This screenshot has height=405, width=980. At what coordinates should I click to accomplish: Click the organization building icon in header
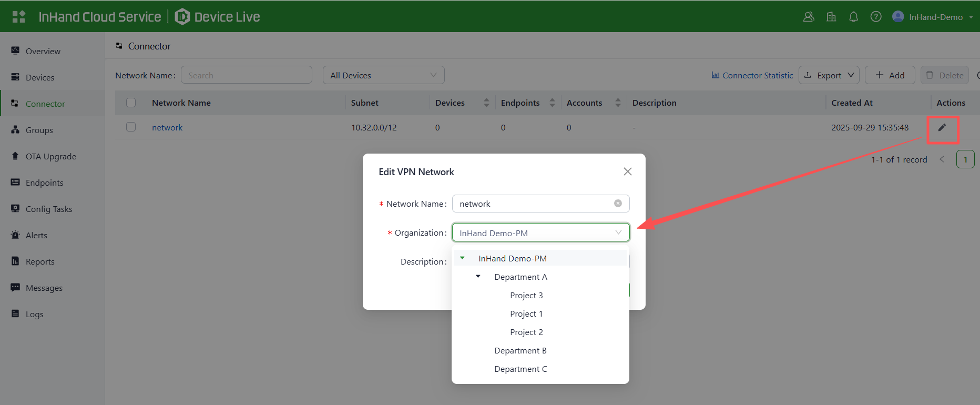click(831, 17)
